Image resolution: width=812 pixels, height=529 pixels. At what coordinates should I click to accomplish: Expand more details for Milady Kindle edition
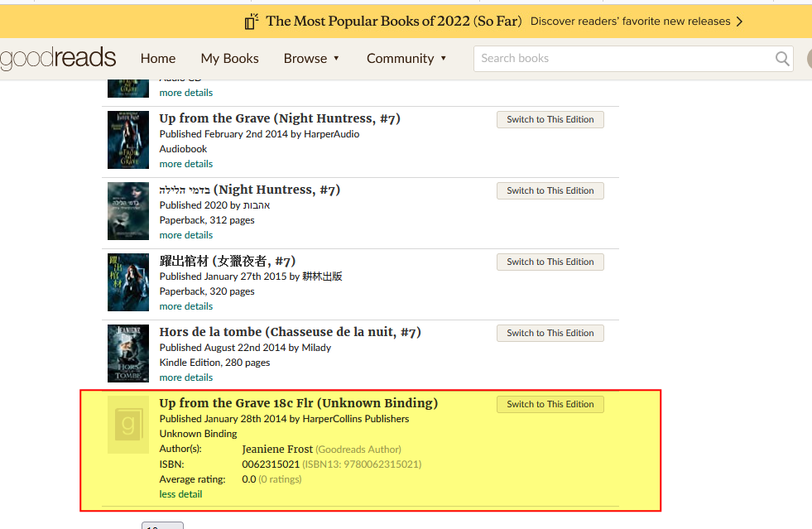[x=186, y=378]
